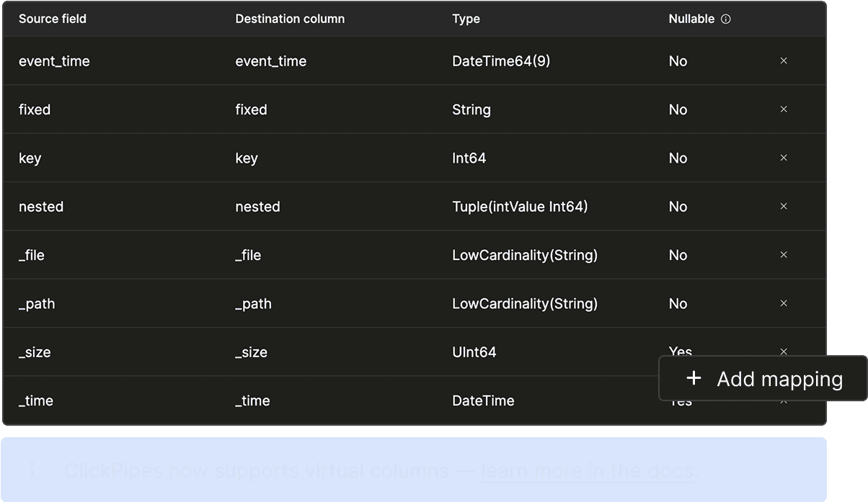Screen dimensions: 868x502
Task: Remove the _file mapping row
Action: pyautogui.click(x=784, y=255)
